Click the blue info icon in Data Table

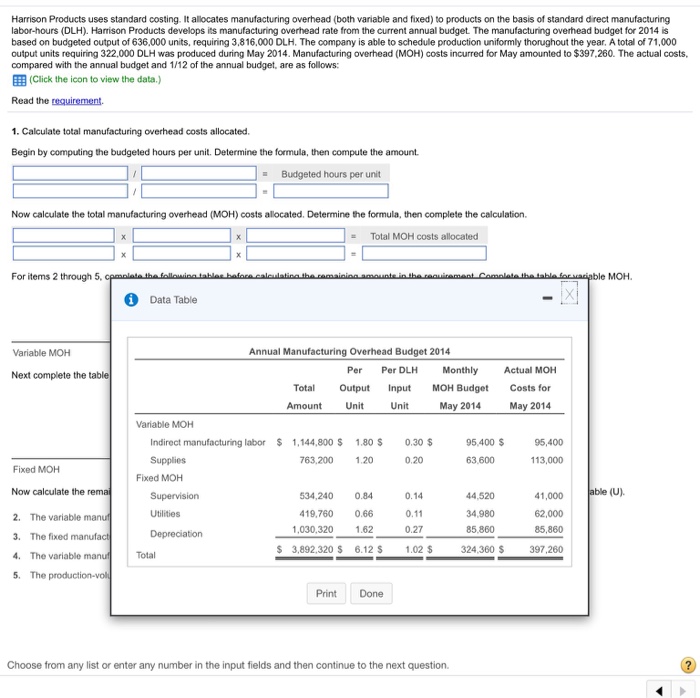[x=131, y=300]
